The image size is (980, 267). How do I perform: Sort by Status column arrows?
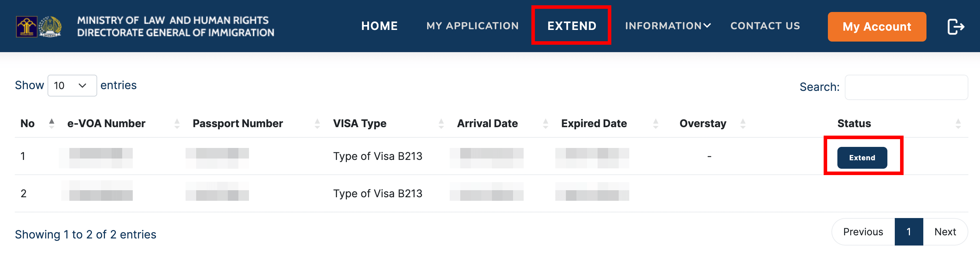coord(958,123)
